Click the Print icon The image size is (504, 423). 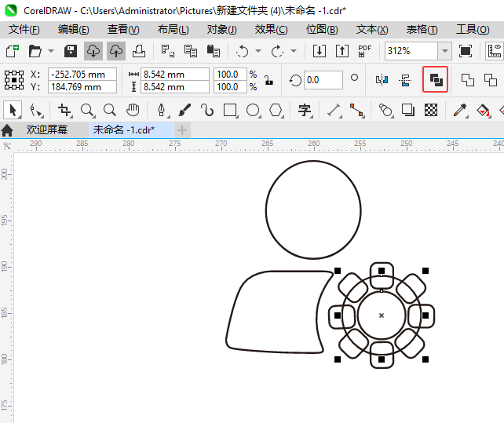(x=139, y=51)
